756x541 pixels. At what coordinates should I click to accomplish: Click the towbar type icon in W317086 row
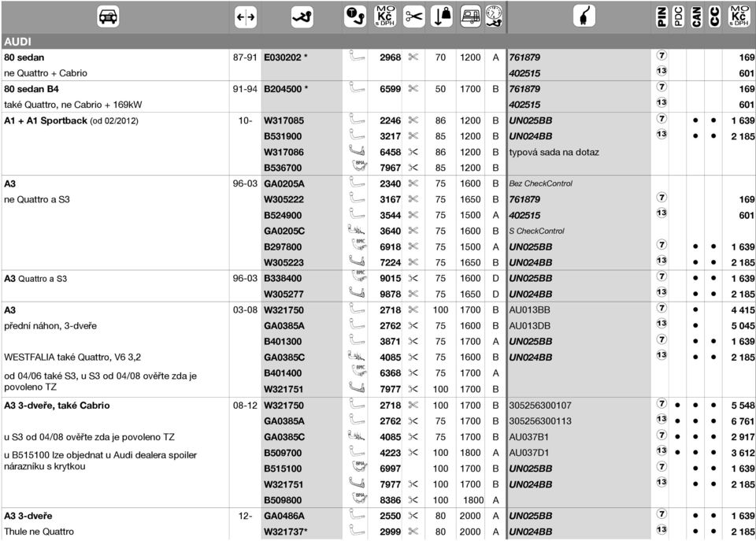click(358, 150)
